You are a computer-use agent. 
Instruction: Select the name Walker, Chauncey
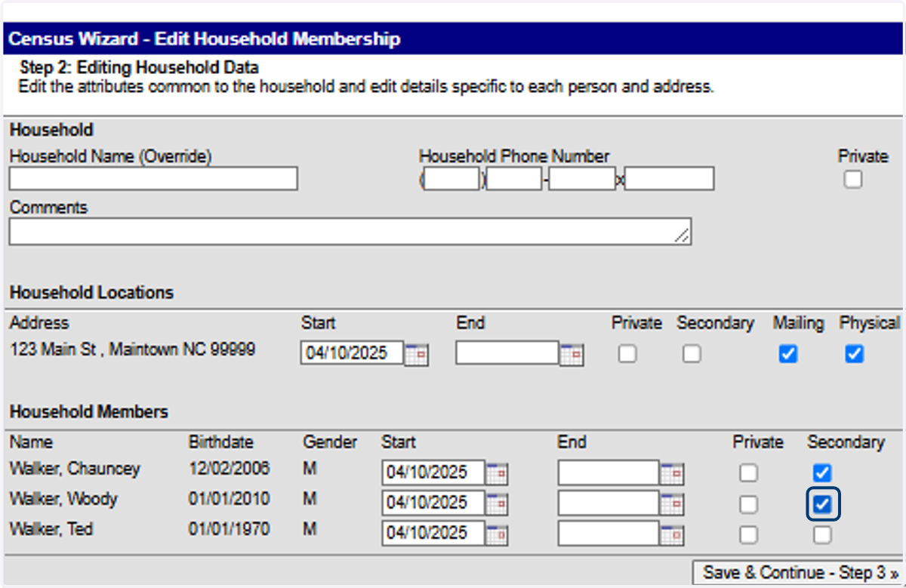click(75, 469)
